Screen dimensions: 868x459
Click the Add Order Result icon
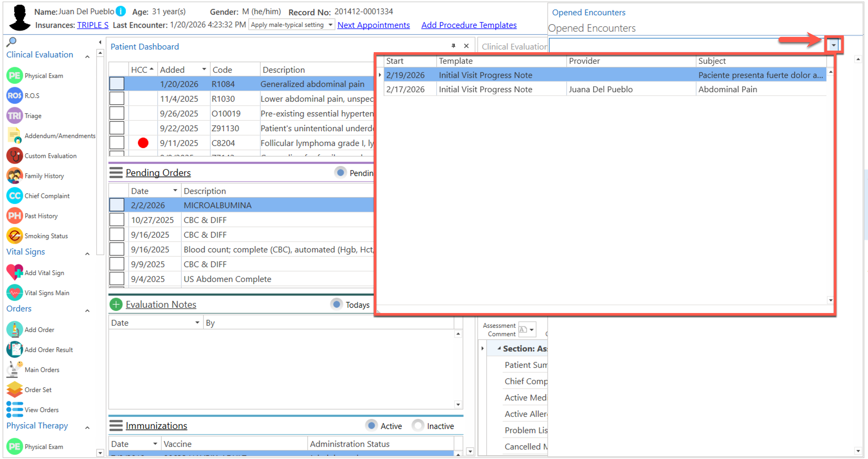coord(14,350)
